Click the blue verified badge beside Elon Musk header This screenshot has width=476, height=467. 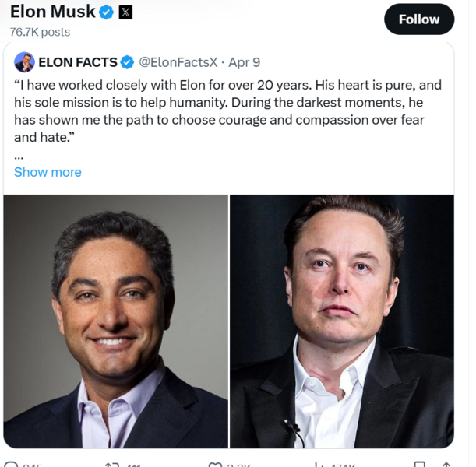point(107,12)
